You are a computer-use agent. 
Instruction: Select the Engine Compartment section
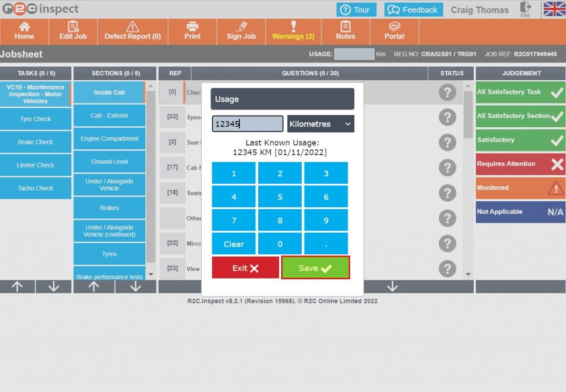(x=109, y=139)
